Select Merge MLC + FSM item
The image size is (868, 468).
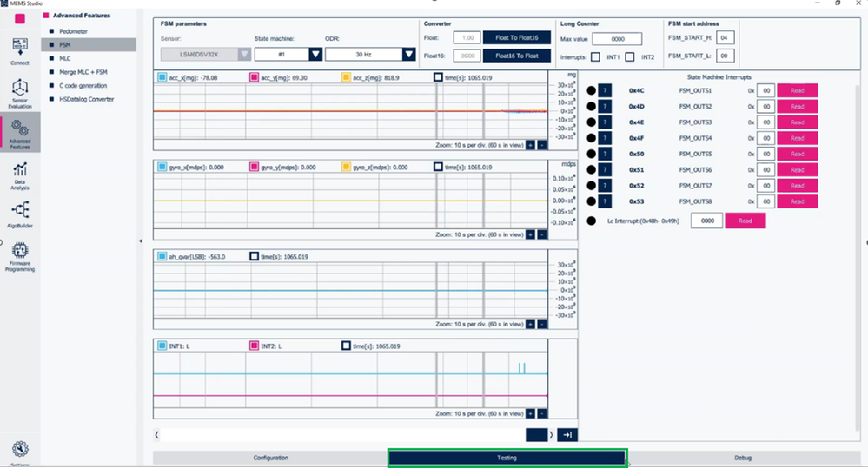point(83,72)
